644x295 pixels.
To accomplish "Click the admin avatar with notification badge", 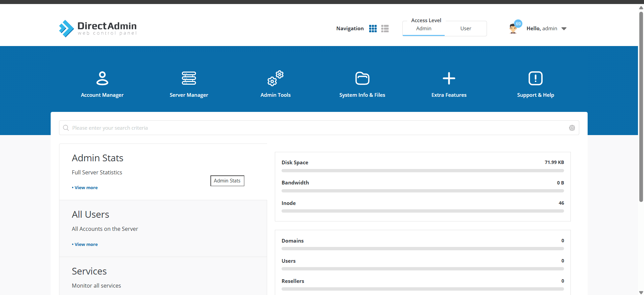I will coord(513,29).
